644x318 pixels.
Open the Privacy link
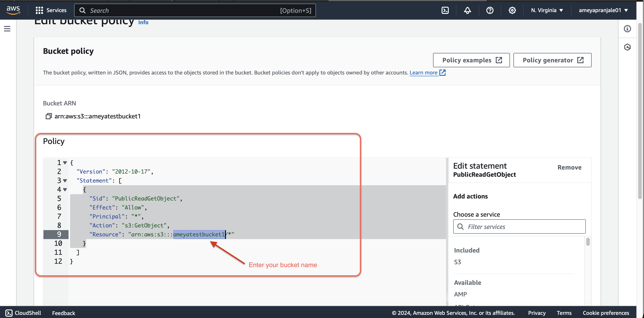[x=537, y=313]
